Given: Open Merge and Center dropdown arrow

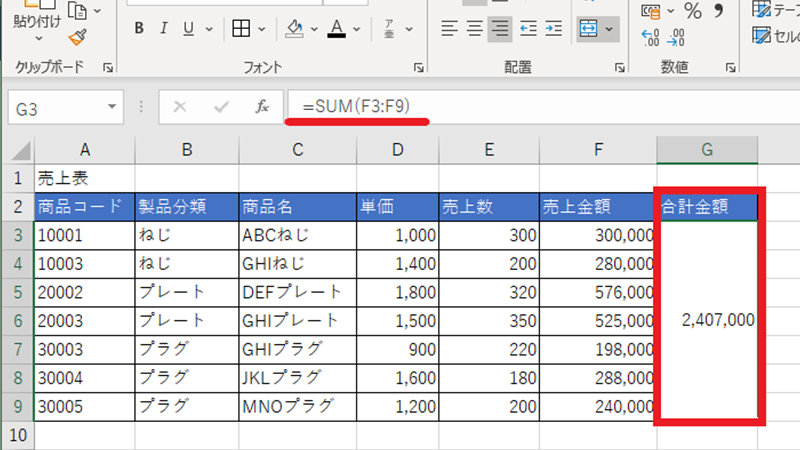Looking at the screenshot, I should 610,29.
